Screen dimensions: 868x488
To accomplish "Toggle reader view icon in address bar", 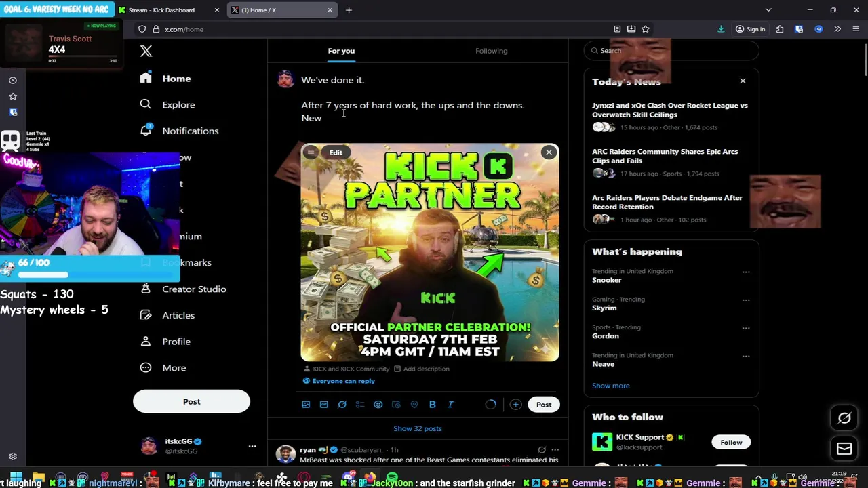I will [617, 29].
